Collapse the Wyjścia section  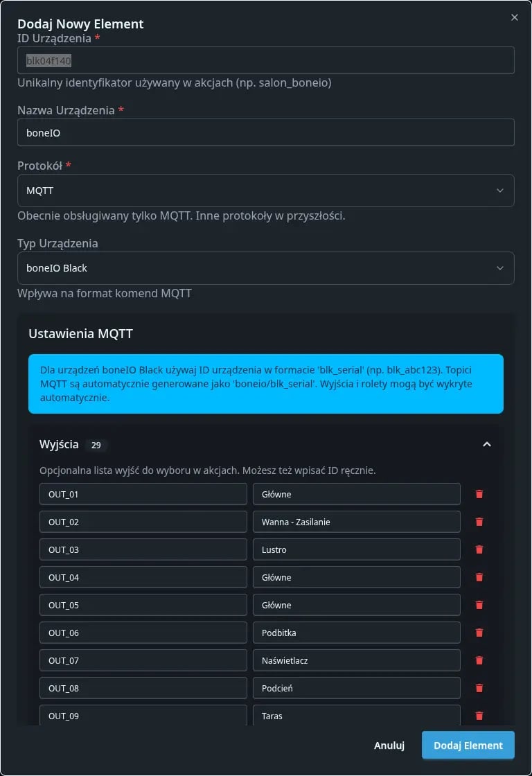[487, 444]
